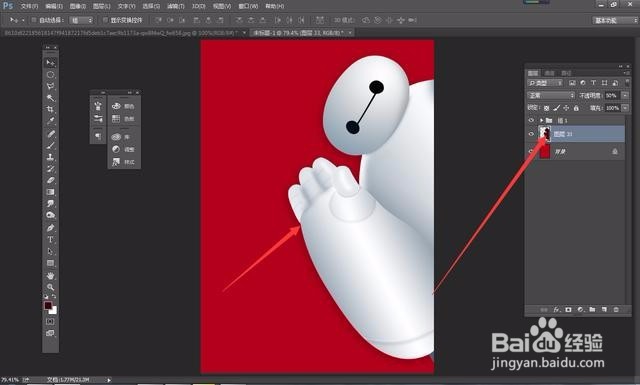The height and width of the screenshot is (385, 640).
Task: Open the blend mode dropdown
Action: point(551,96)
